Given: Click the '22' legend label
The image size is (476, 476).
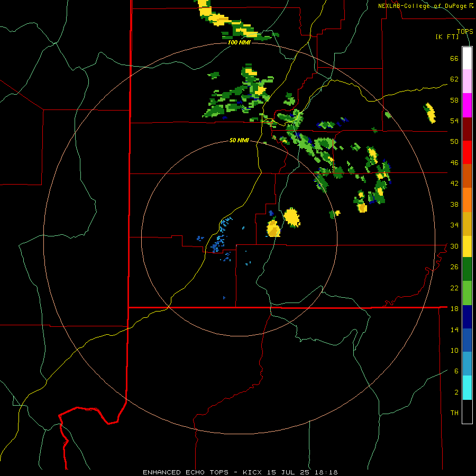Looking at the screenshot, I should [x=454, y=288].
